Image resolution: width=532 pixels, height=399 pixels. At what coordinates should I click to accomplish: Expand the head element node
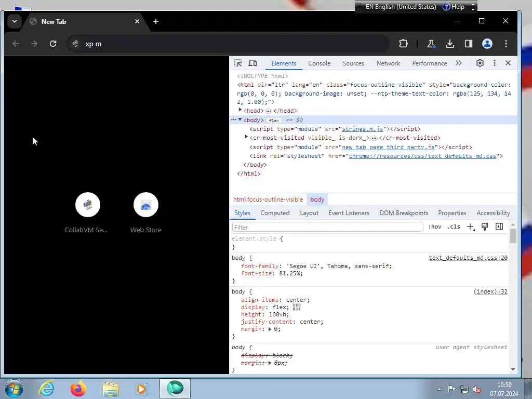[x=240, y=110]
